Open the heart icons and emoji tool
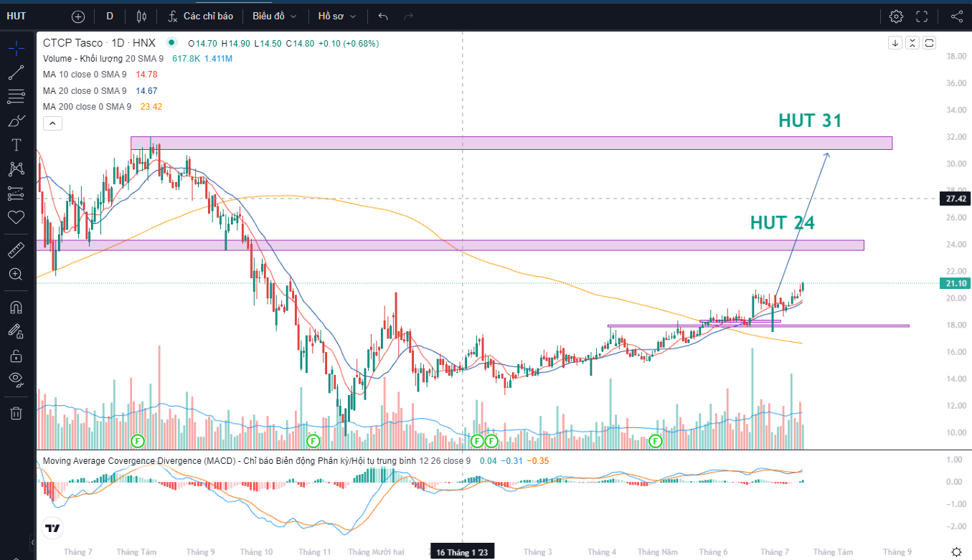The width and height of the screenshot is (972, 560). click(x=16, y=217)
